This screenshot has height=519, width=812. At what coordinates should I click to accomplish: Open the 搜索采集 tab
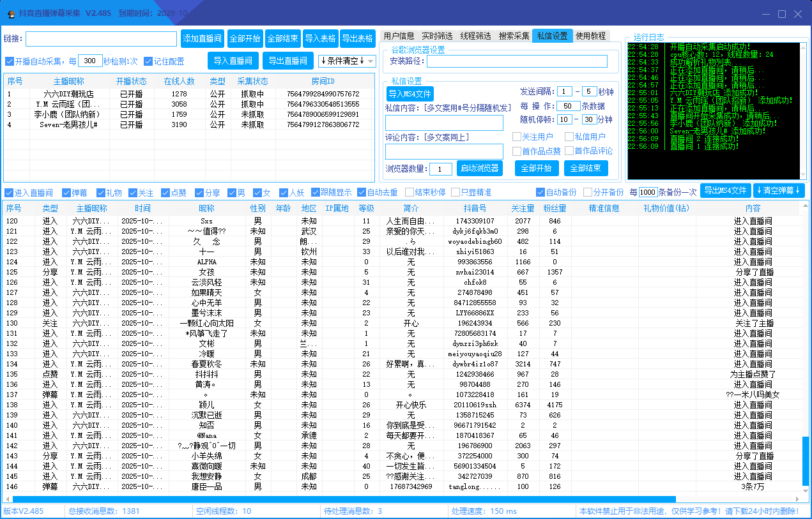click(514, 36)
